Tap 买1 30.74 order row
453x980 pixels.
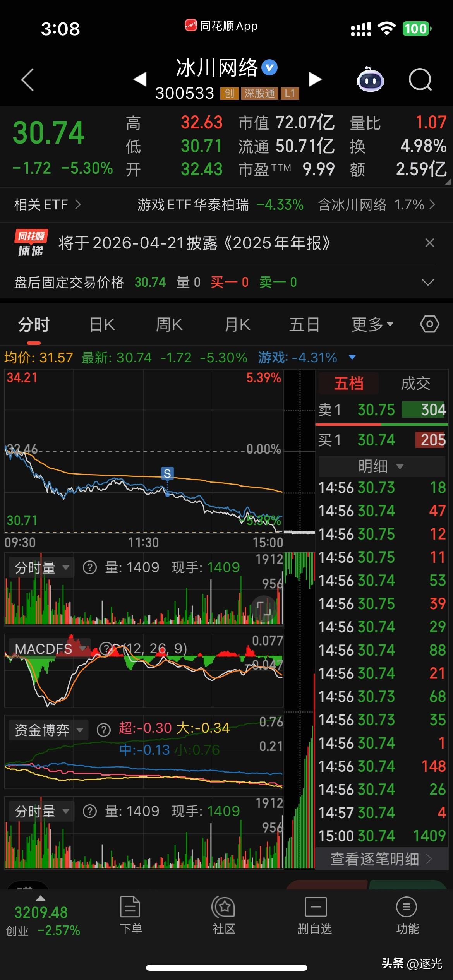pos(382,440)
